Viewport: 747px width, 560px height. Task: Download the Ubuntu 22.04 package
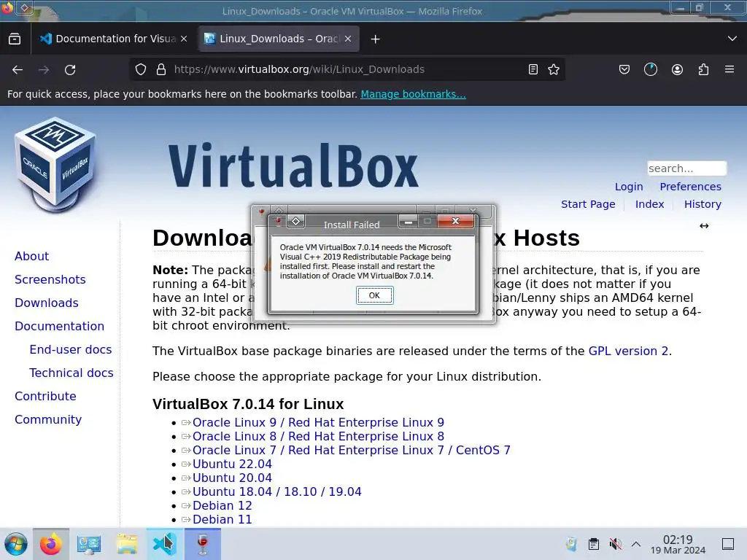232,464
